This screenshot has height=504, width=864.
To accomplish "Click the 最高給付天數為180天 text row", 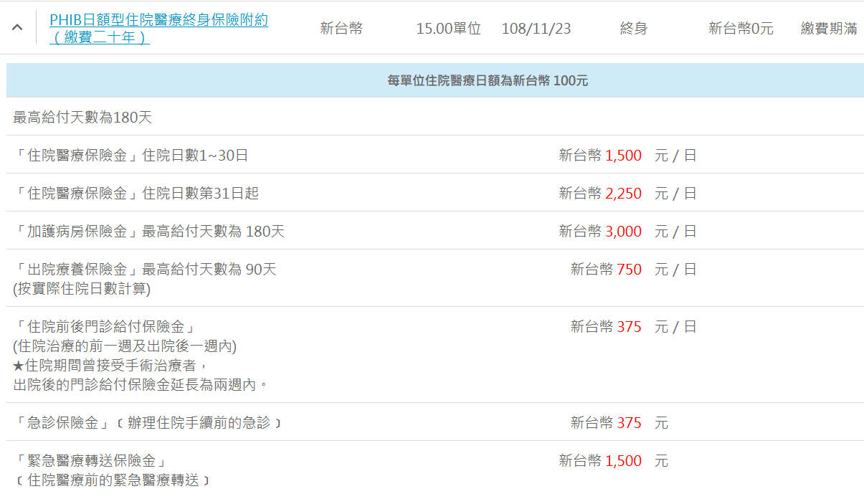I will click(x=82, y=118).
